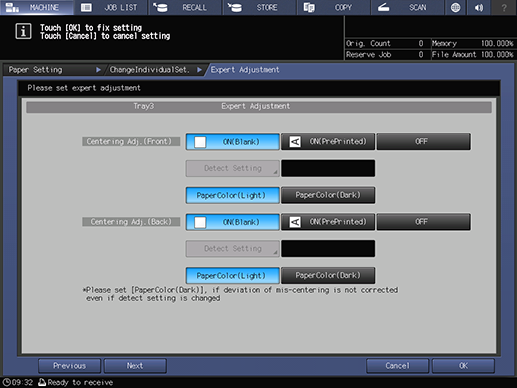Click the 'Please set expert adjustment' heading
This screenshot has width=517, height=388.
click(x=84, y=88)
